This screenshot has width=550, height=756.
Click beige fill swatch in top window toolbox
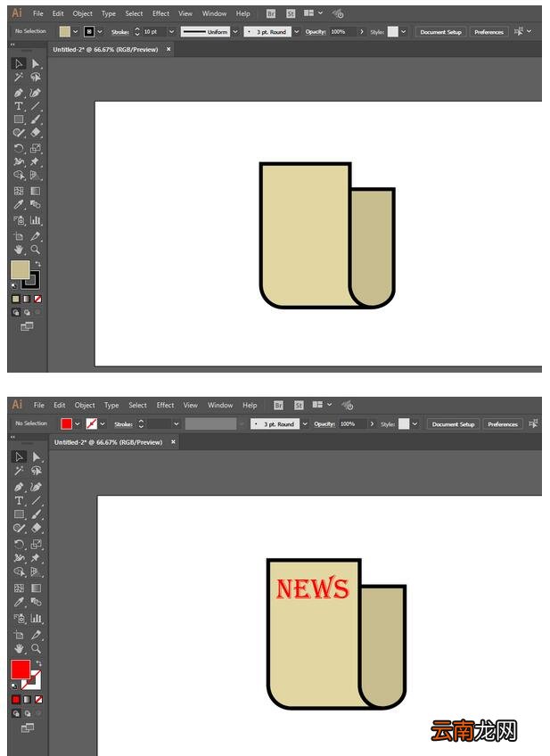click(21, 269)
